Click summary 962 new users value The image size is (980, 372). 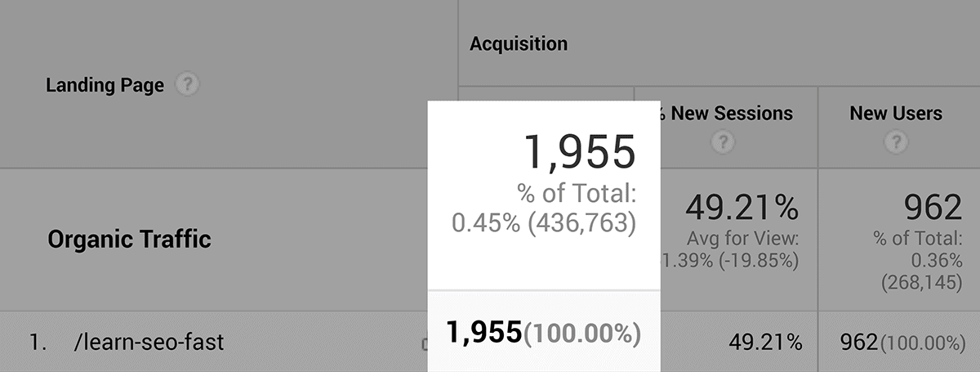pos(934,208)
